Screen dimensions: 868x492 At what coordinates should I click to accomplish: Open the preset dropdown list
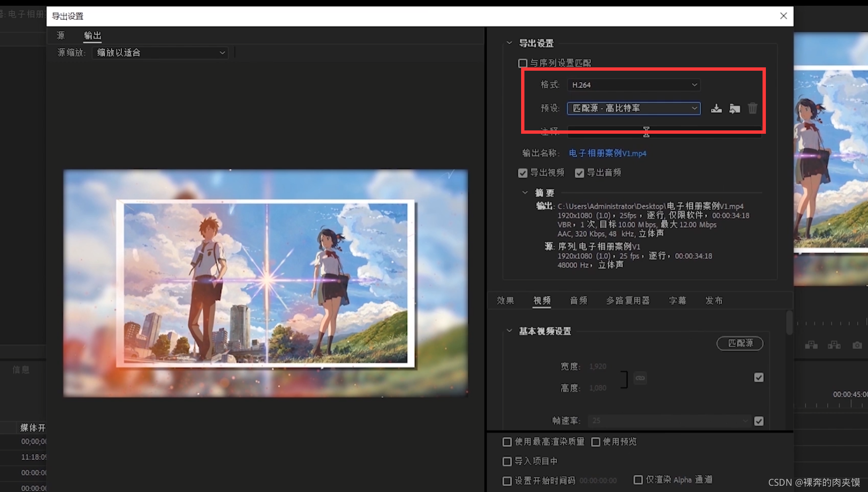coord(634,108)
